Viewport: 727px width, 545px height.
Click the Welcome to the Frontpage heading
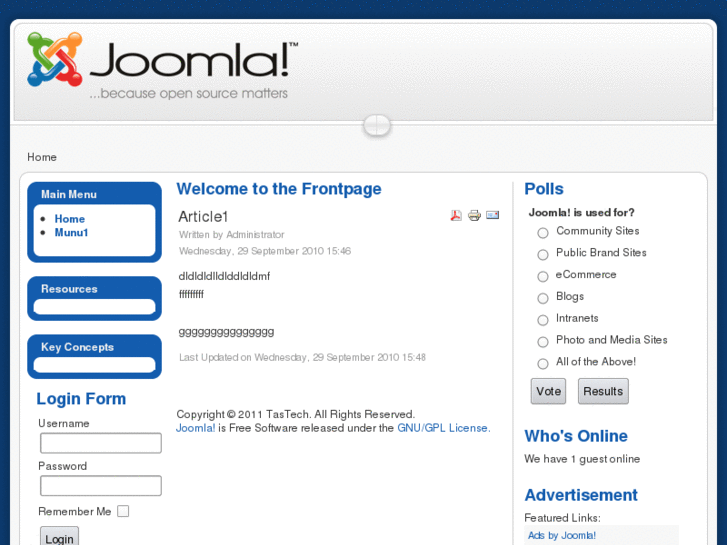[279, 189]
